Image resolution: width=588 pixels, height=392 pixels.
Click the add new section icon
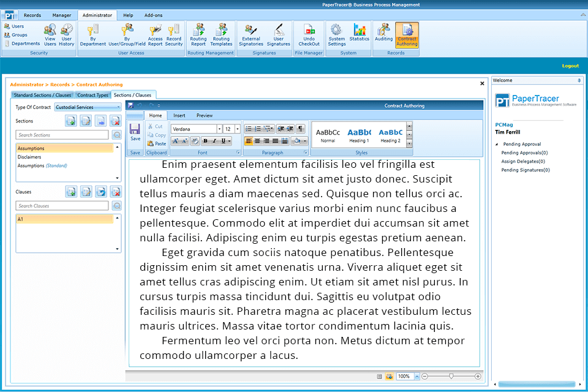pyautogui.click(x=70, y=121)
